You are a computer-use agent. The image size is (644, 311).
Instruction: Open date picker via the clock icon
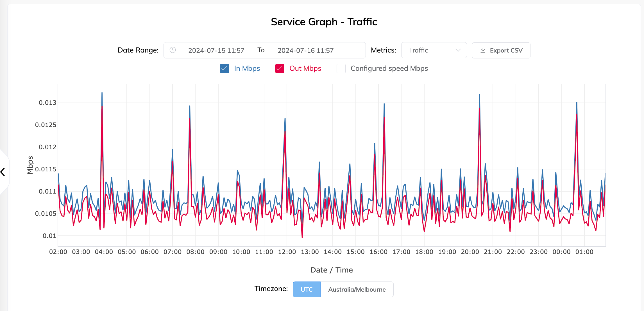[x=173, y=50]
